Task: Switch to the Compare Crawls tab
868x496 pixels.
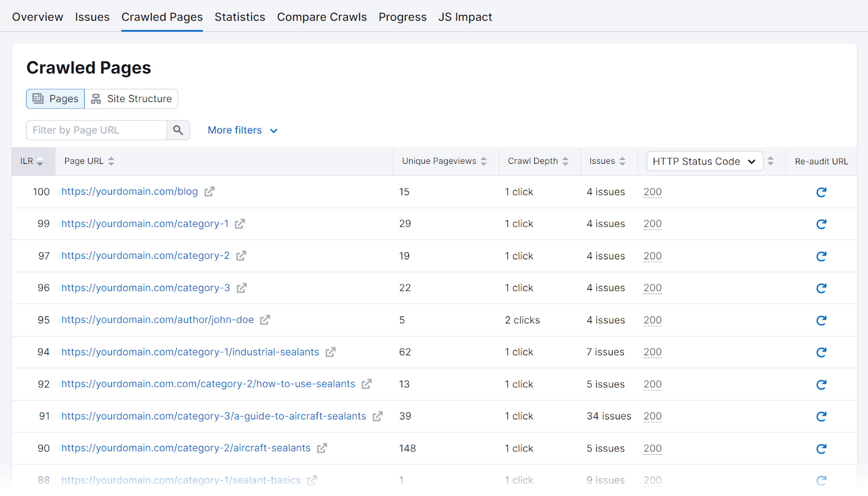Action: (322, 17)
